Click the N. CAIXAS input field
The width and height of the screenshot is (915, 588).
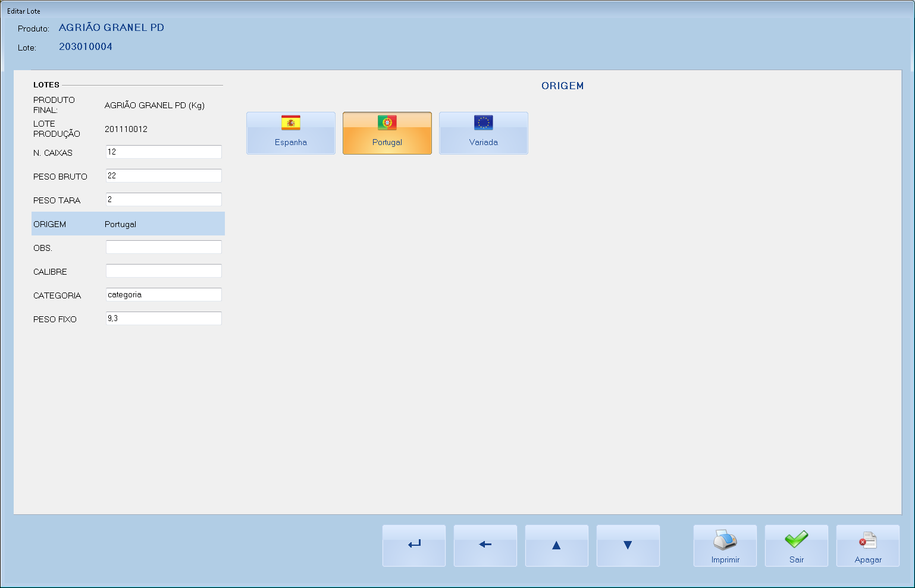164,152
